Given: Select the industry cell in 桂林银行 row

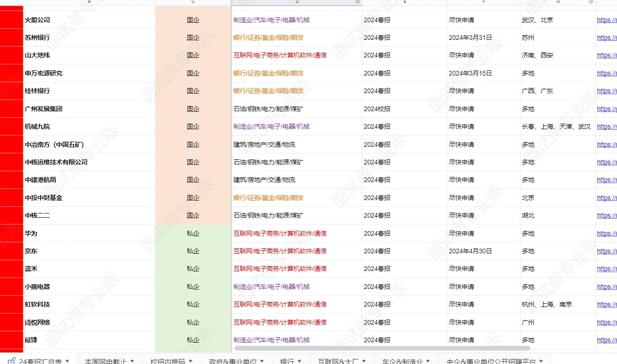Looking at the screenshot, I should [x=297, y=91].
